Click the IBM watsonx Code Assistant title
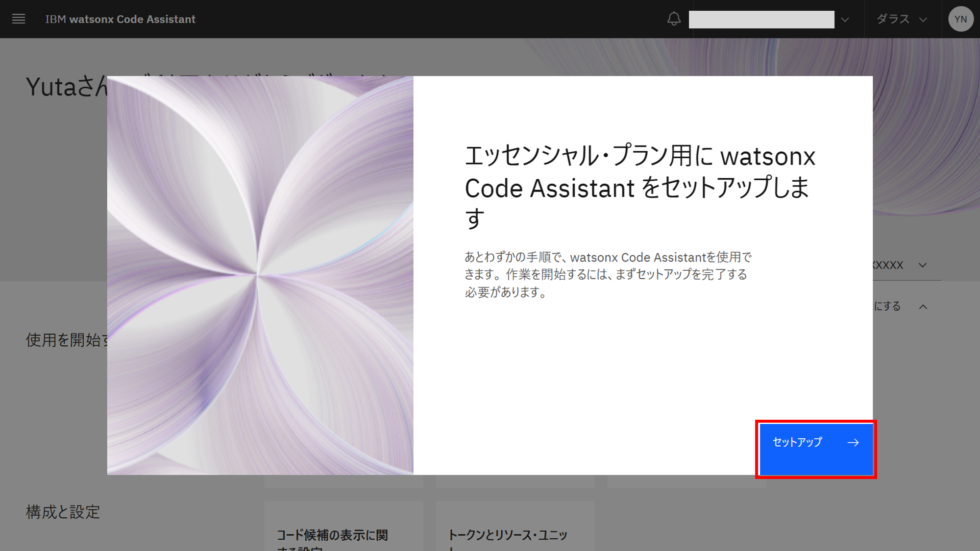 (120, 19)
